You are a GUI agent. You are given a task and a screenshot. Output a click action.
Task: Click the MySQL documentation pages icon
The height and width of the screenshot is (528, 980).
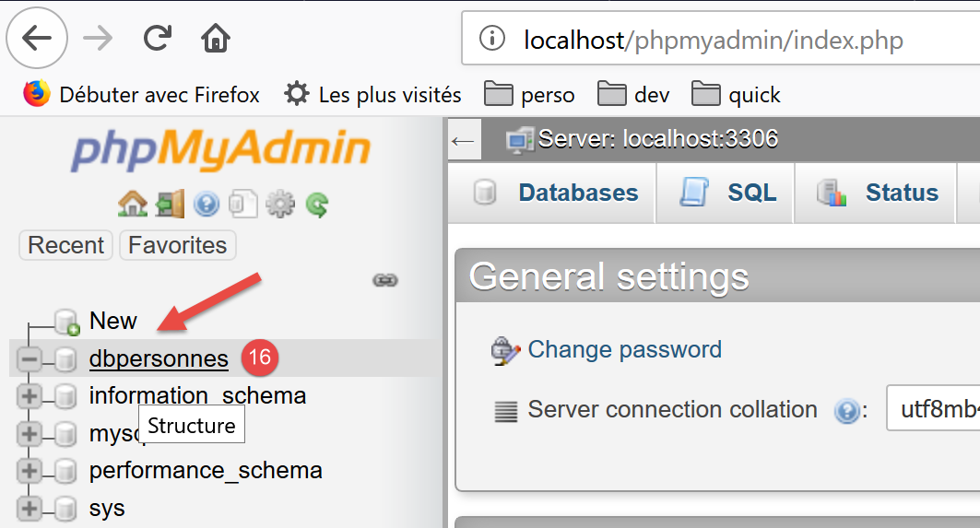click(x=242, y=204)
